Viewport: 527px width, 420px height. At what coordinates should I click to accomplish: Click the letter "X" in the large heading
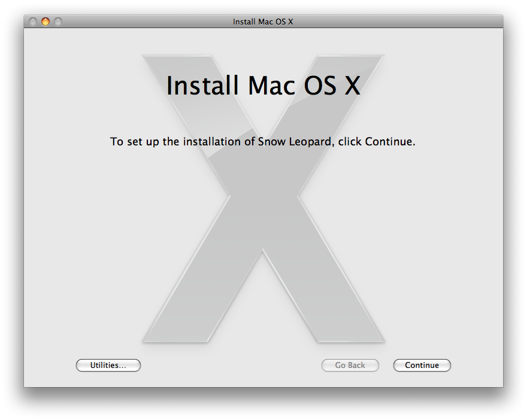click(353, 86)
